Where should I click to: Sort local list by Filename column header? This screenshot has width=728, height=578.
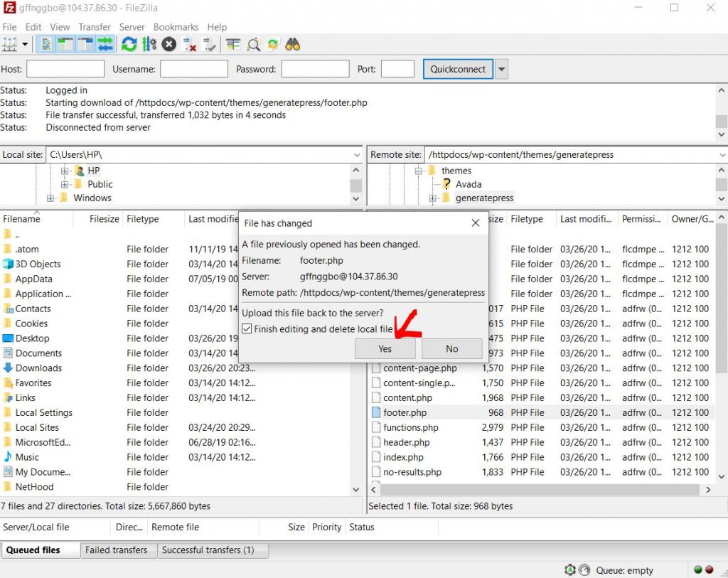pyautogui.click(x=36, y=219)
